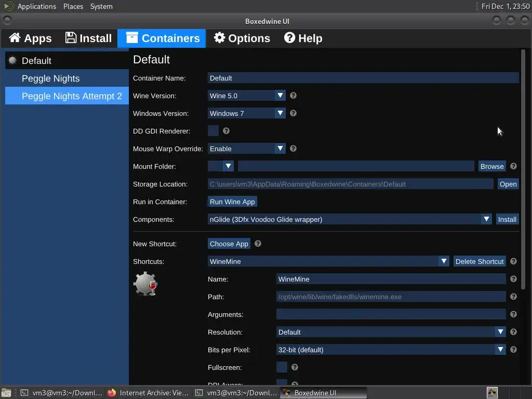Image resolution: width=532 pixels, height=399 pixels.
Task: Click the vertical scrollbar of settings panel
Action: pyautogui.click(x=523, y=170)
